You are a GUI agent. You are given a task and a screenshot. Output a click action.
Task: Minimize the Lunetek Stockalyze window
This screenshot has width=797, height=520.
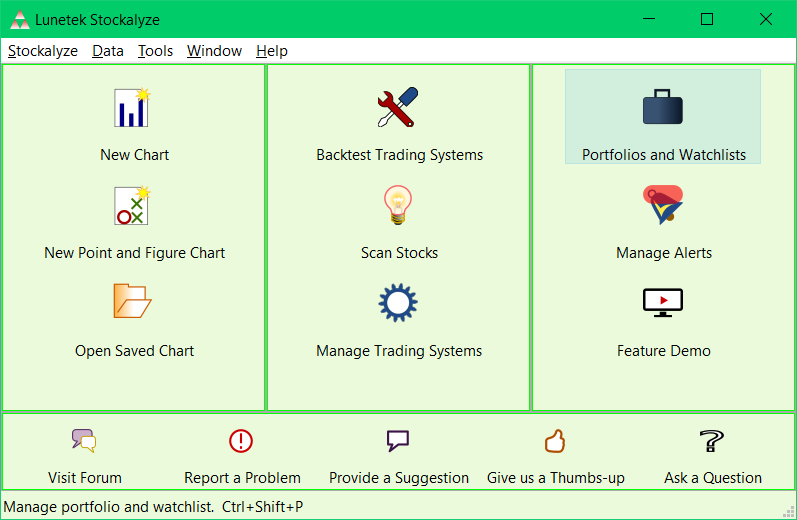pyautogui.click(x=649, y=19)
